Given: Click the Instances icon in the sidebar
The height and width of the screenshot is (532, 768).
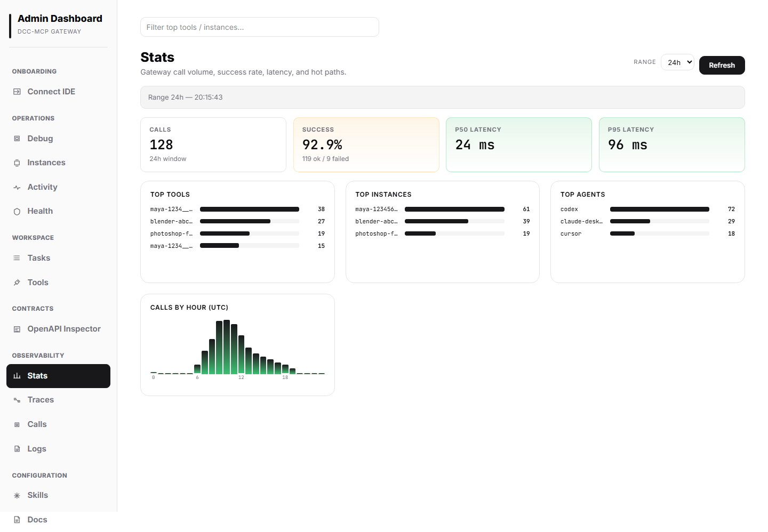Looking at the screenshot, I should coord(17,163).
